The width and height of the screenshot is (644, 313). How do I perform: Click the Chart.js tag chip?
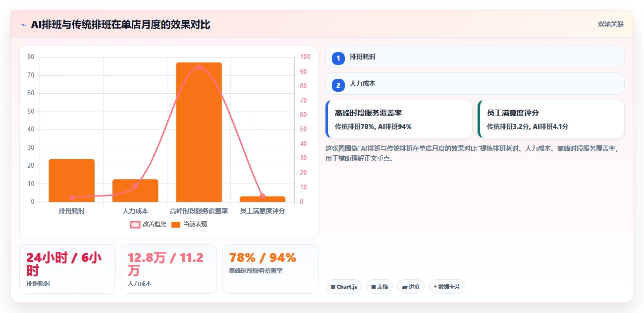tap(344, 287)
